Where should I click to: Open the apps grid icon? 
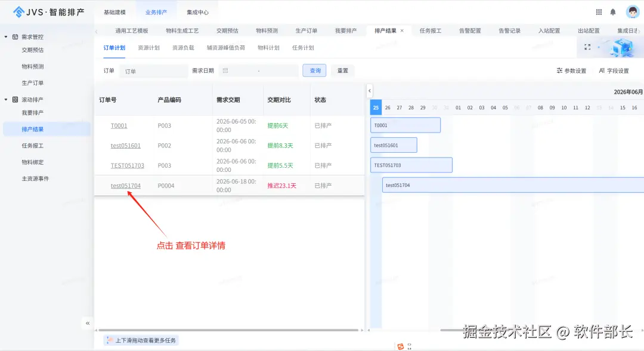coord(599,13)
